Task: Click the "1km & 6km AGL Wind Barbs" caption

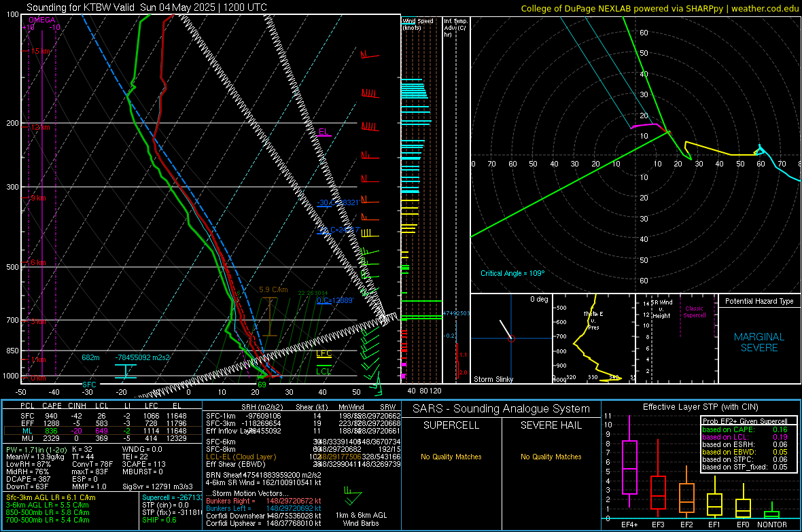Action: (x=361, y=519)
